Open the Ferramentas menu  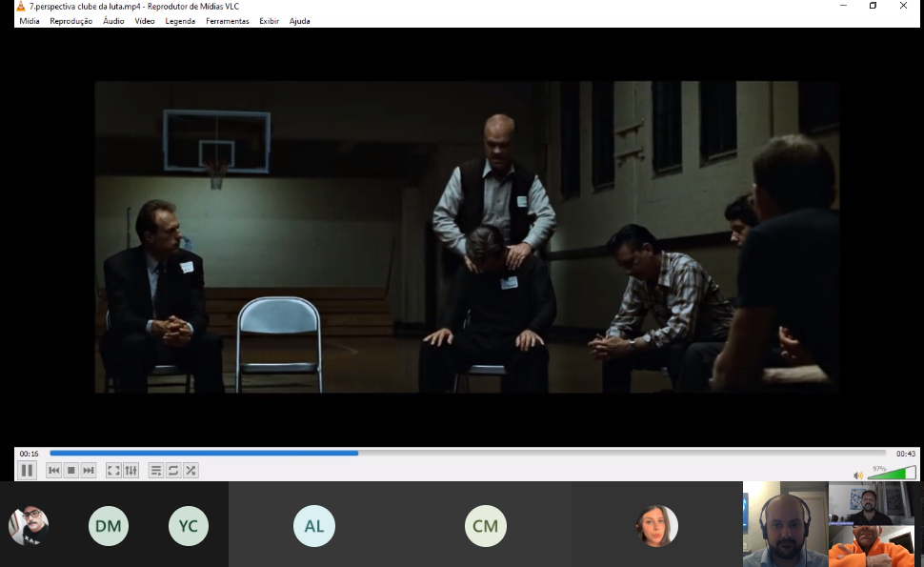(228, 21)
